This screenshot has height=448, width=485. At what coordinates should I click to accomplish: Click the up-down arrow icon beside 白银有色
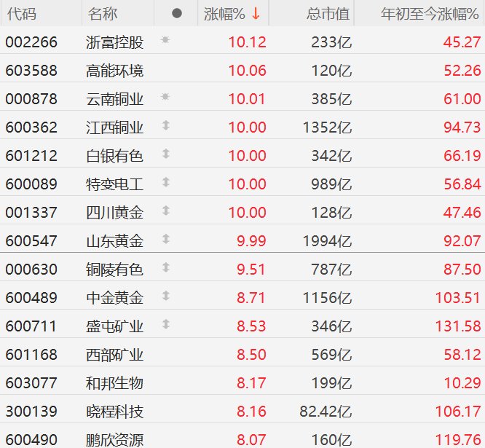click(165, 154)
